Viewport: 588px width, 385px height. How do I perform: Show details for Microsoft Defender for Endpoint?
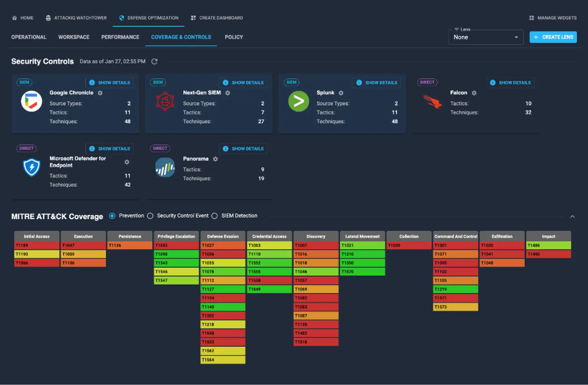pos(110,148)
